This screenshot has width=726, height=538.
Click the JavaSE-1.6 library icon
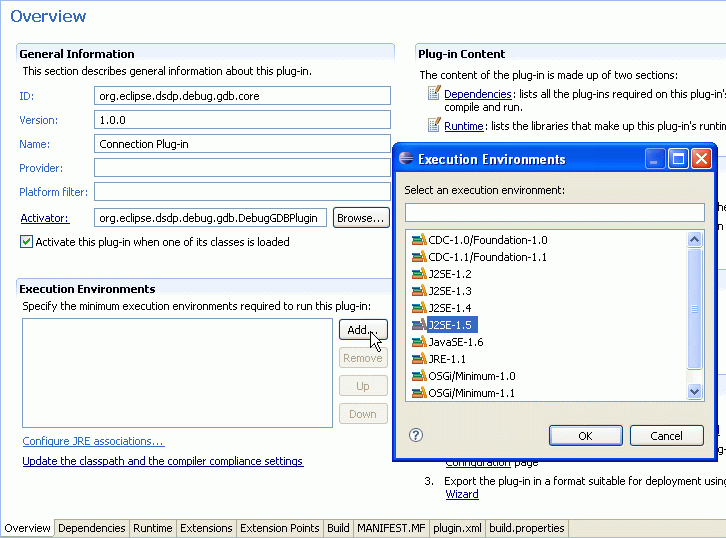pyautogui.click(x=419, y=342)
